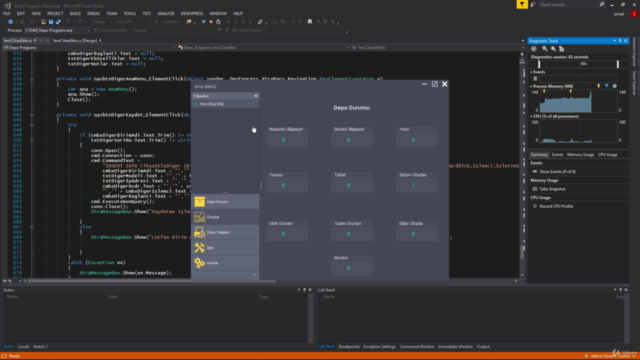Click Zoom In icon in Diagnostic Tools
The width and height of the screenshot is (640, 360).
coord(544,49)
